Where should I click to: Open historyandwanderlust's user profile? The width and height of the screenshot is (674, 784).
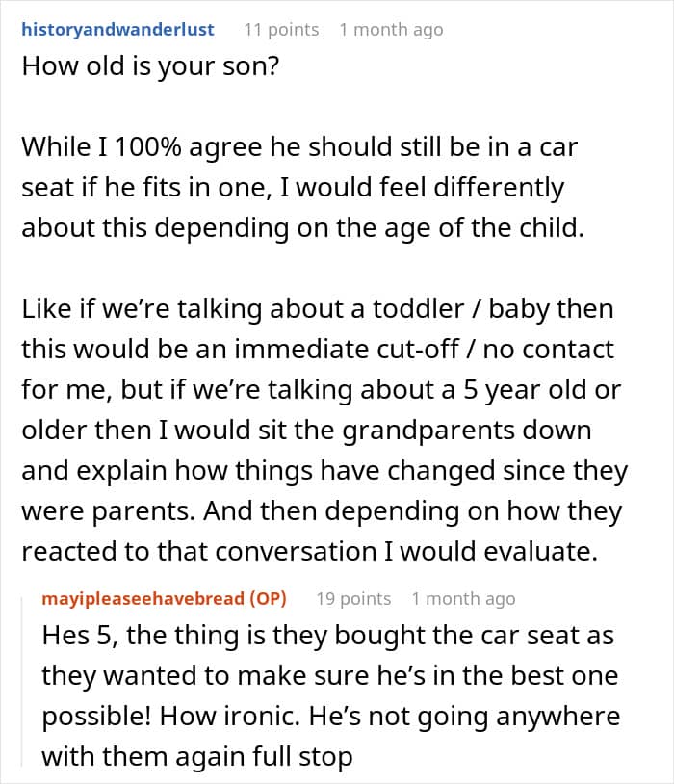118,30
